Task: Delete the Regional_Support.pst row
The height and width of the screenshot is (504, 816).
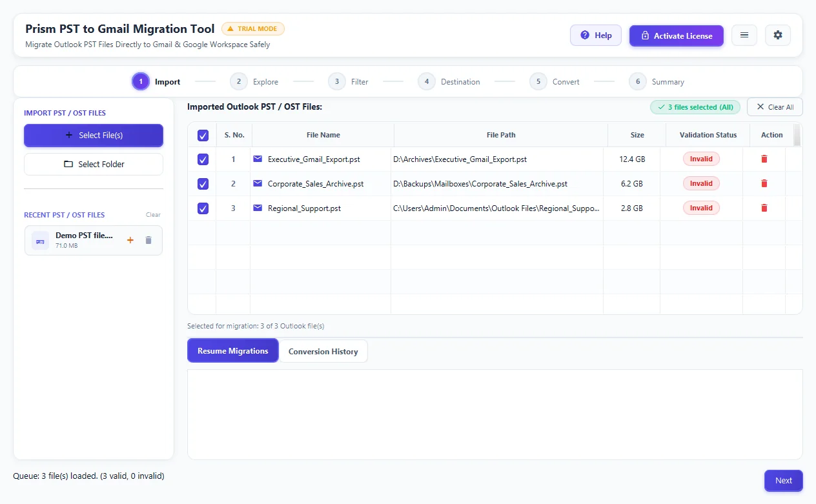Action: (764, 208)
